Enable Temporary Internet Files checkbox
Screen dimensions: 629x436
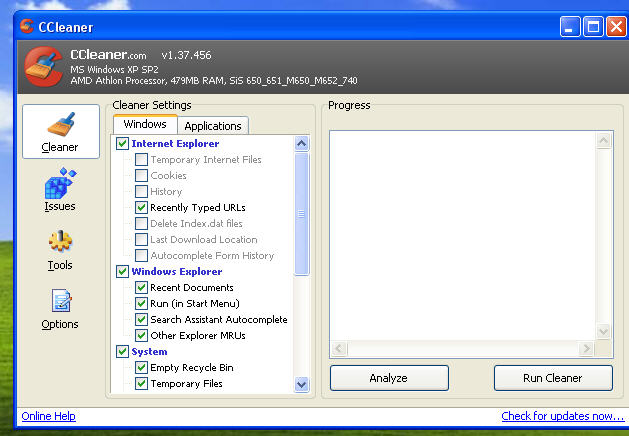(x=141, y=160)
